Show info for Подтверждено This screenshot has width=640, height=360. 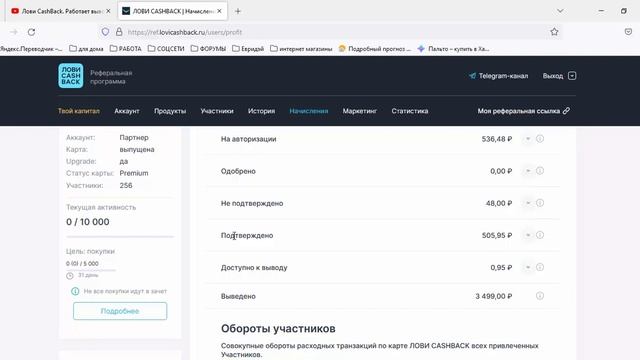(x=540, y=235)
